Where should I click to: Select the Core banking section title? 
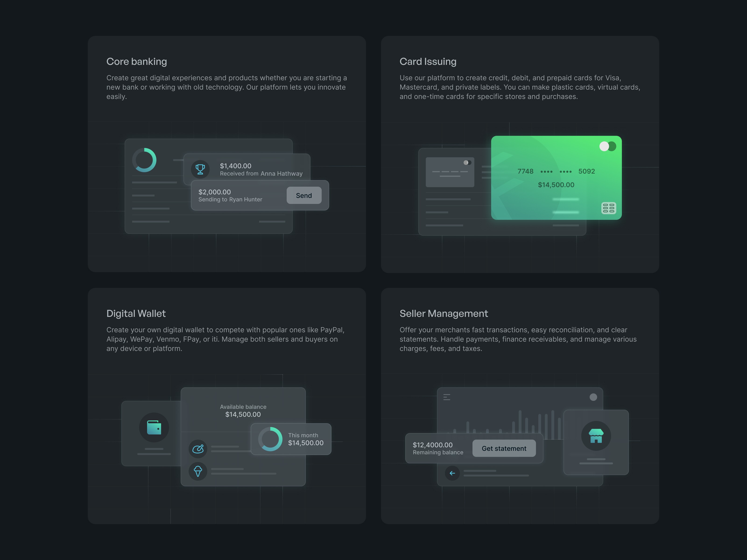(x=137, y=61)
